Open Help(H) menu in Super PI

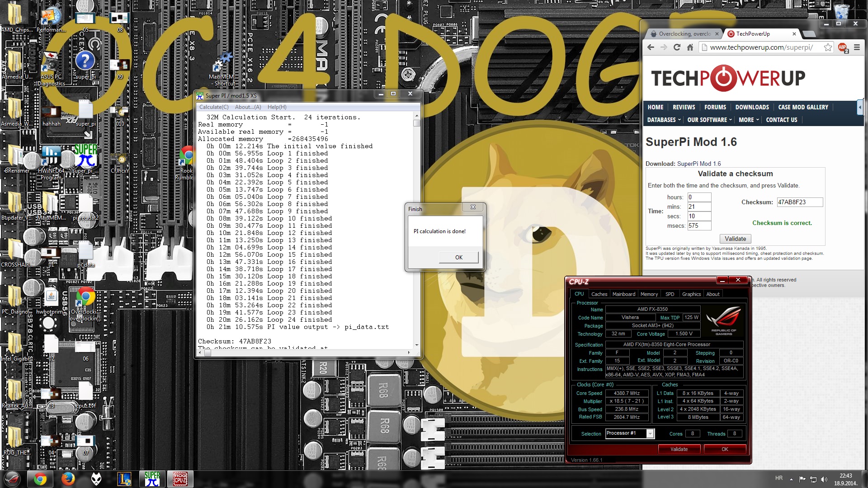277,107
